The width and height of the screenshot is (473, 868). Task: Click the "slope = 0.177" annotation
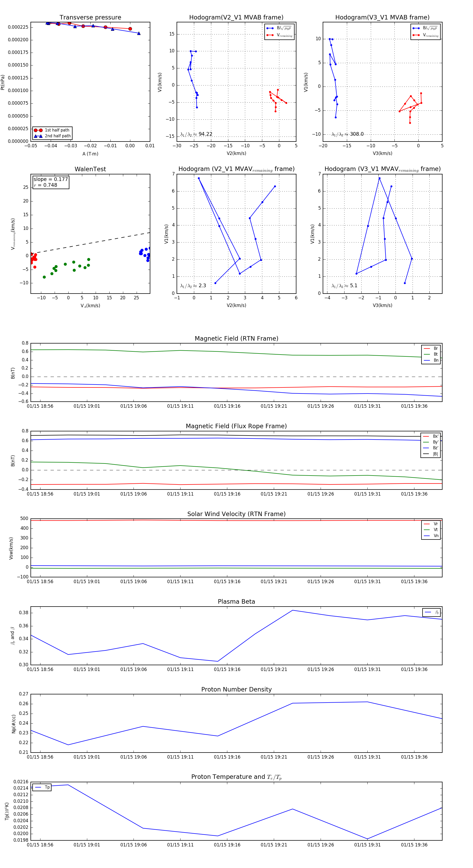(x=50, y=179)
